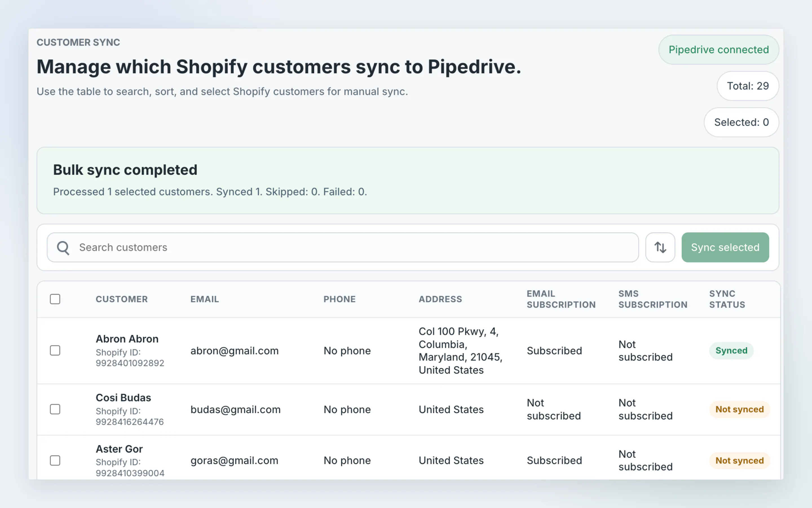Click the Abron Abron customer name

127,339
